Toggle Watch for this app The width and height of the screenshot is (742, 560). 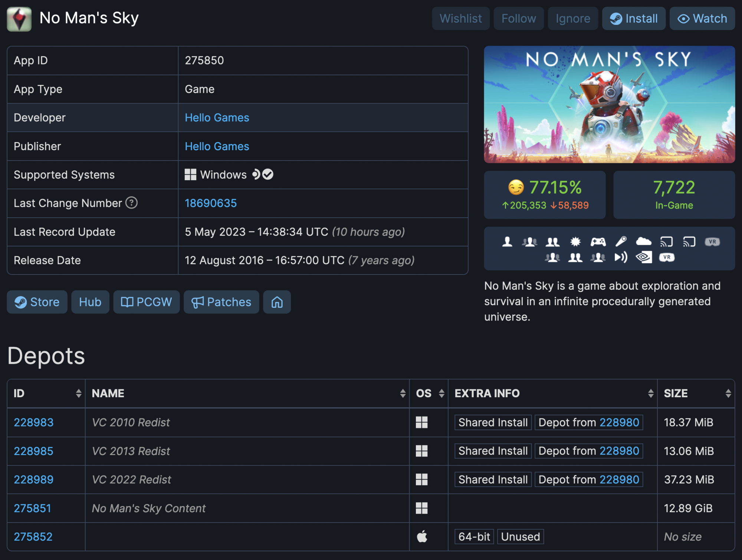pyautogui.click(x=702, y=19)
